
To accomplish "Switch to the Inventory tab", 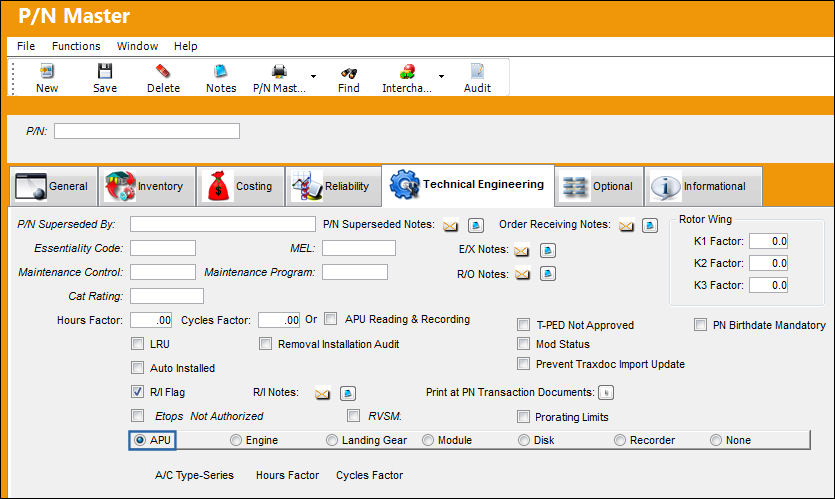I will pos(147,186).
